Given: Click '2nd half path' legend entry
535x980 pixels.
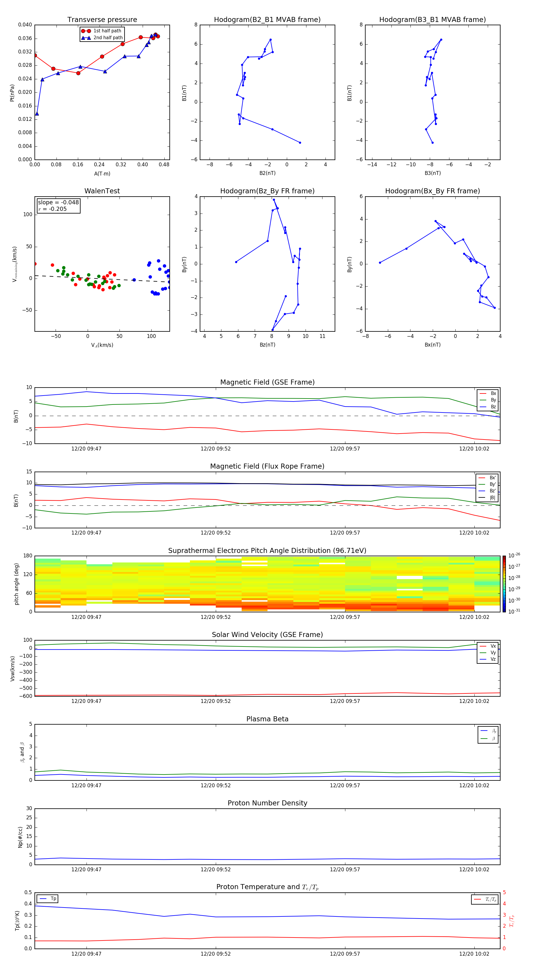Looking at the screenshot, I should click(x=102, y=38).
